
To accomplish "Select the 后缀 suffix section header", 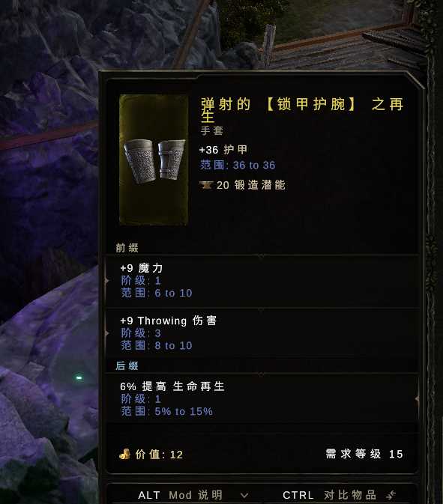I will 127,365.
